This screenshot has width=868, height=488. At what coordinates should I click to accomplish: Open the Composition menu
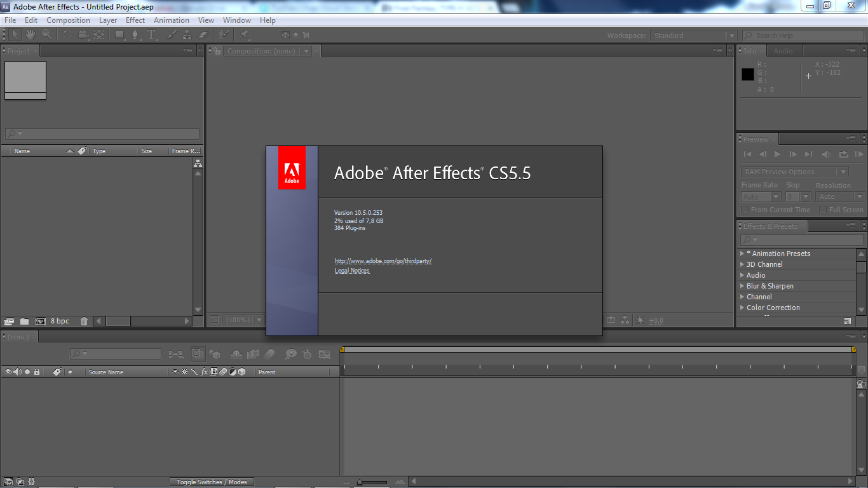pos(68,20)
